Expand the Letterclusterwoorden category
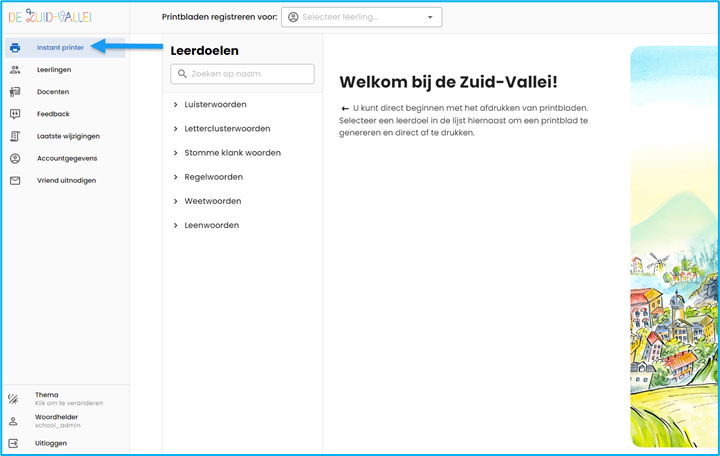The image size is (720, 456). coord(176,129)
